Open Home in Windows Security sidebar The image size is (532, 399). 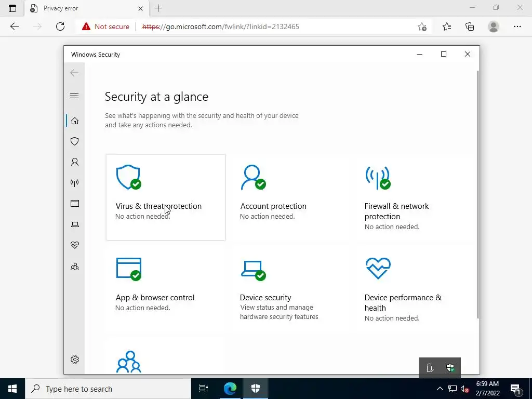75,121
